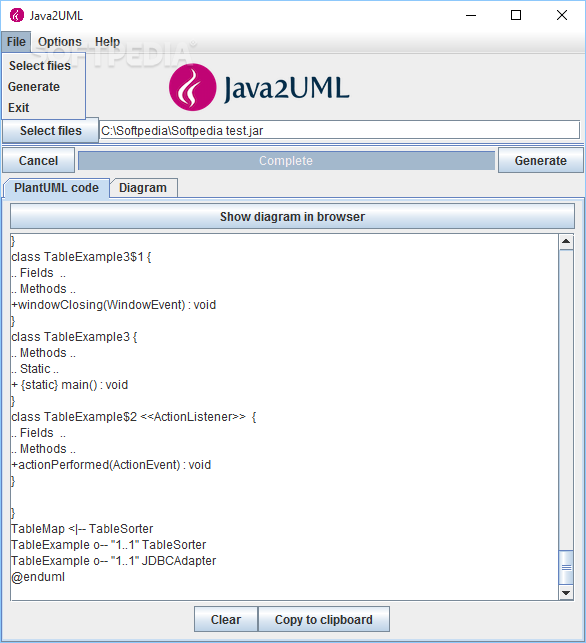Click the scrollbar up arrow
The height and width of the screenshot is (643, 586).
(566, 242)
